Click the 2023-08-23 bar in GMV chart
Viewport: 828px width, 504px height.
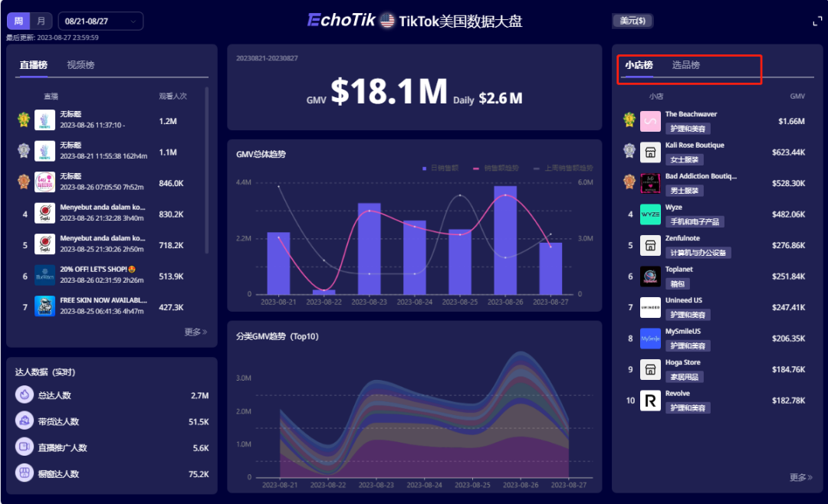pos(369,249)
